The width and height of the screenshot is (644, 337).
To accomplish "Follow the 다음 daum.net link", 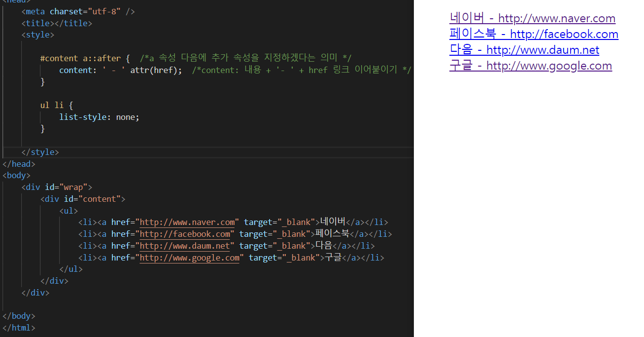I will click(x=524, y=50).
